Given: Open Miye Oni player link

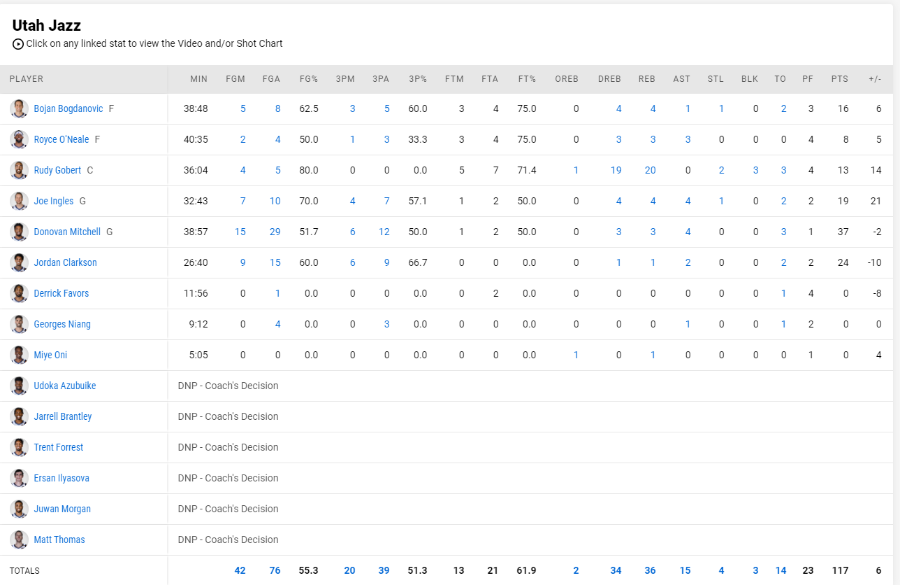Looking at the screenshot, I should tap(51, 355).
